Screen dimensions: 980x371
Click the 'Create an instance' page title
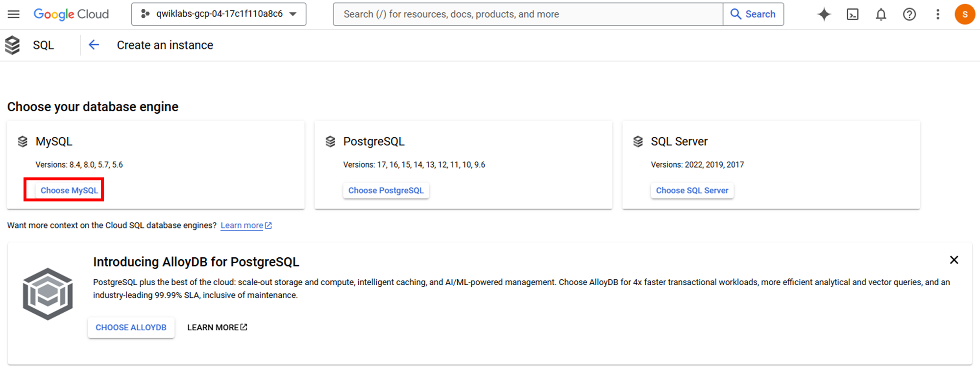[165, 45]
